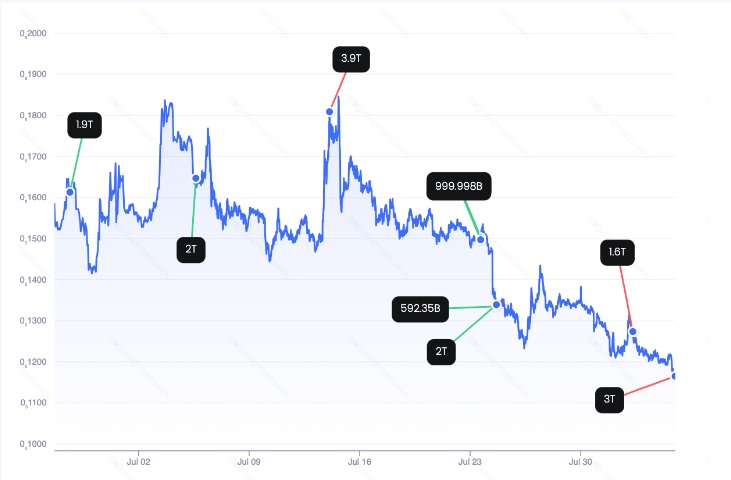Click the marker dot linked to 1.6T
This screenshot has height=480, width=731.
point(633,331)
